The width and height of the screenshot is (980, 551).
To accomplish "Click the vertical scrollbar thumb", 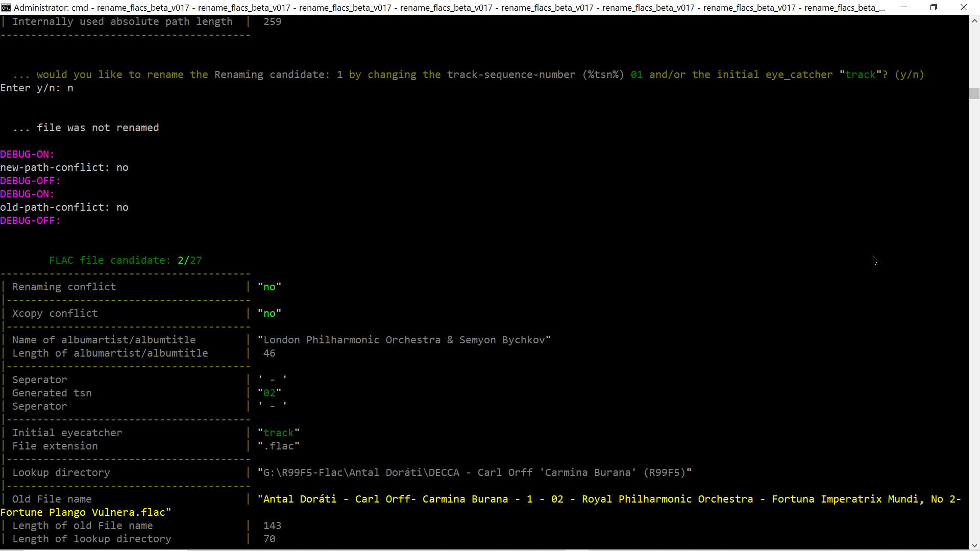I will pyautogui.click(x=974, y=93).
